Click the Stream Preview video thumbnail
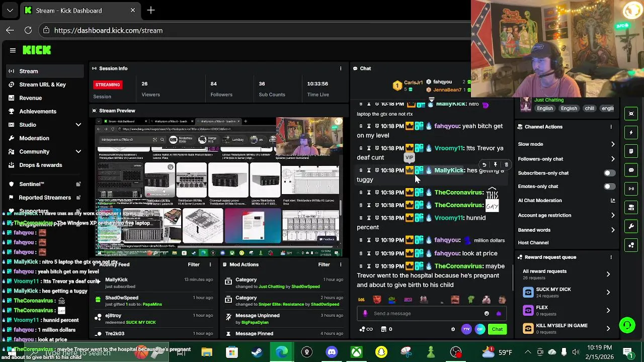 pos(219,187)
